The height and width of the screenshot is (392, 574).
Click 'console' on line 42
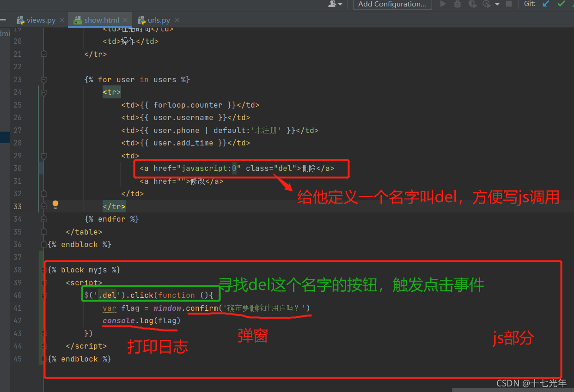pyautogui.click(x=119, y=320)
